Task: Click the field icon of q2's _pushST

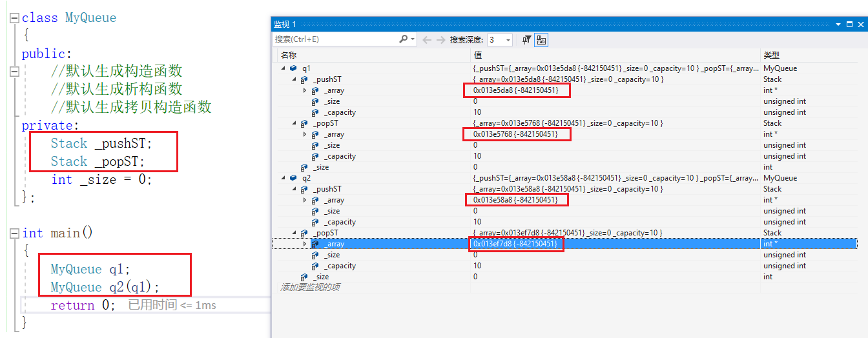Action: (304, 189)
